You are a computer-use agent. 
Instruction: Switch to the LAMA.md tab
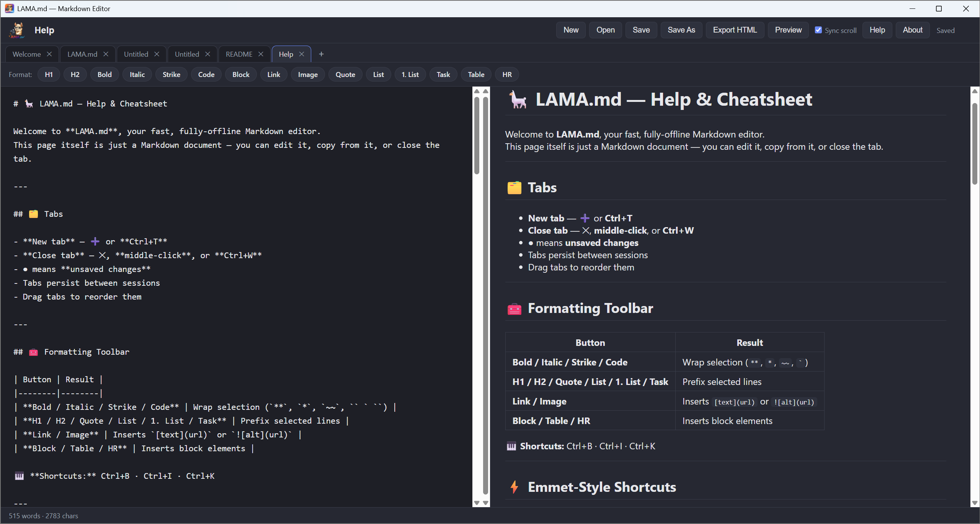82,54
